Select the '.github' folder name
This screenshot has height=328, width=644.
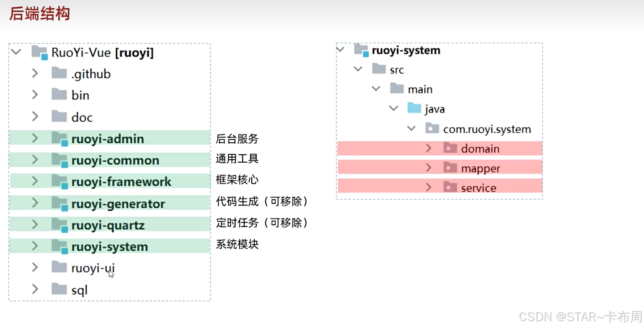pyautogui.click(x=91, y=74)
